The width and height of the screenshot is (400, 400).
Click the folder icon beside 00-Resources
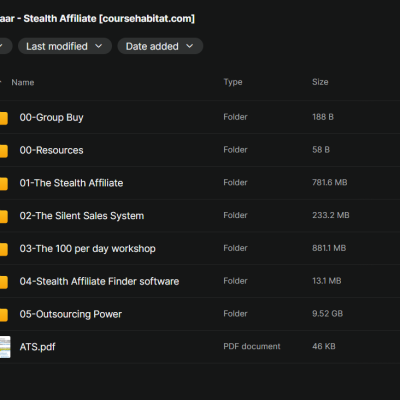click(x=4, y=151)
